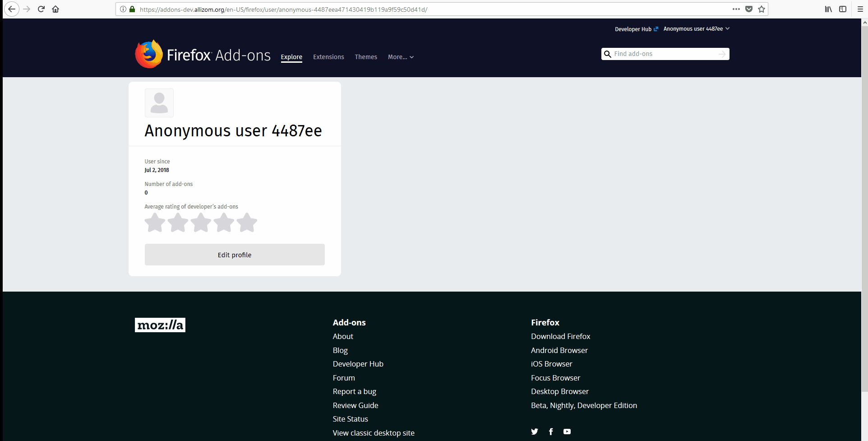This screenshot has height=441, width=868.
Task: Click the user avatar placeholder image
Action: (159, 103)
